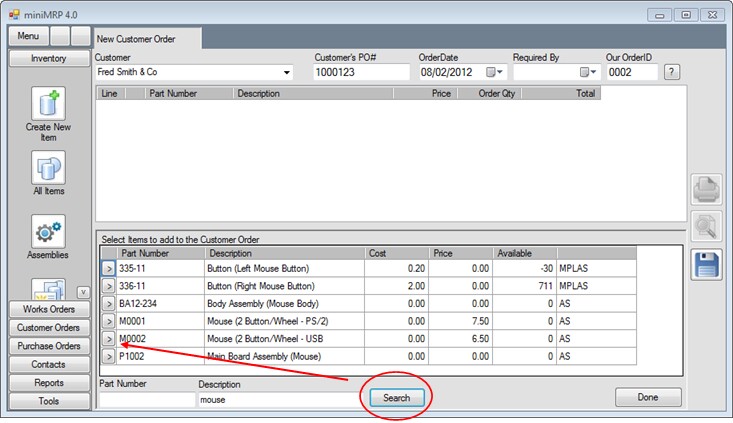Screen dimensions: 733x423
Task: Click the save floppy disk icon
Action: 707,264
